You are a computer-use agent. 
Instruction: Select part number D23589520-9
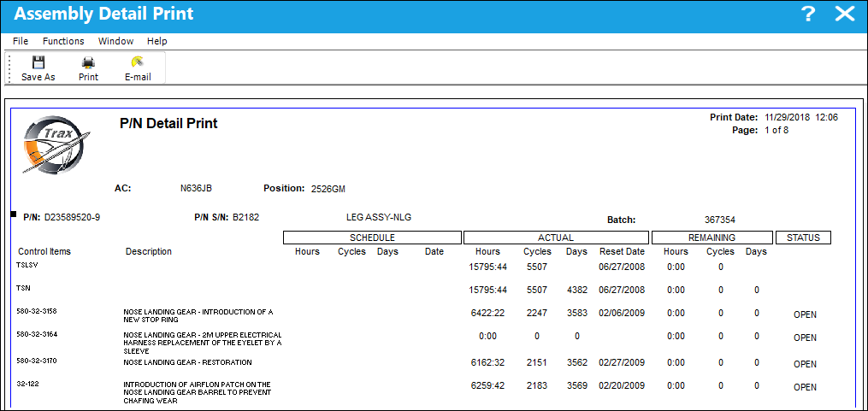[x=73, y=217]
